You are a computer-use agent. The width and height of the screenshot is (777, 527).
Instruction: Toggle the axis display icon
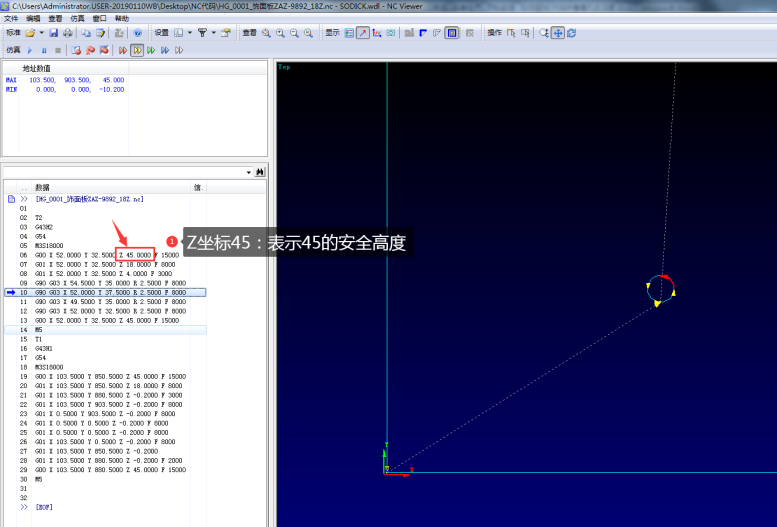point(377,33)
